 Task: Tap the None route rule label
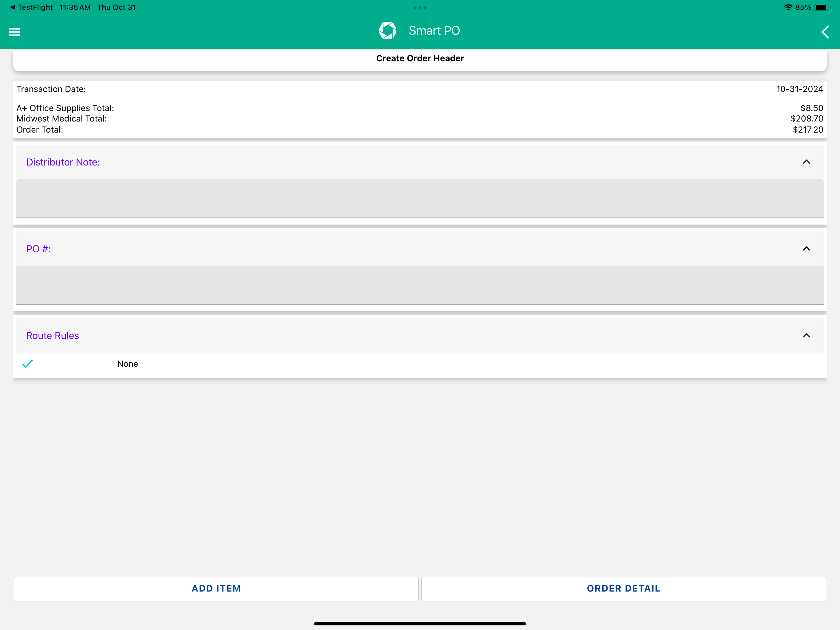[x=128, y=364]
